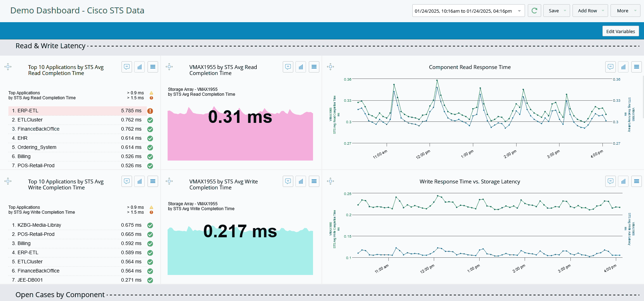Click the Open Cases by Component section header

[60, 295]
